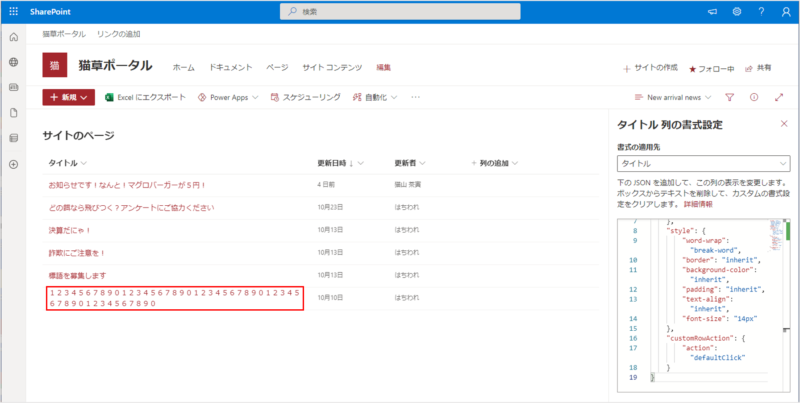The image size is (800, 403).
Task: Open the information details pane icon
Action: click(754, 98)
